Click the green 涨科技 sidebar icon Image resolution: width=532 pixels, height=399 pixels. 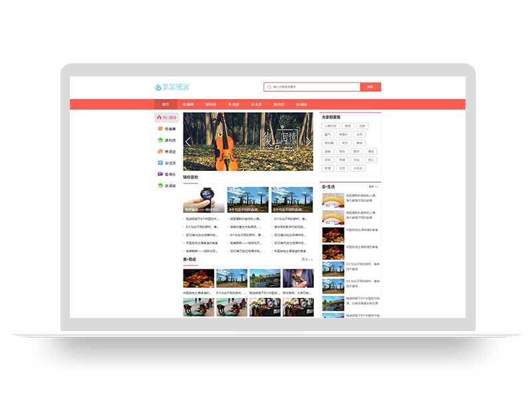pyautogui.click(x=160, y=139)
